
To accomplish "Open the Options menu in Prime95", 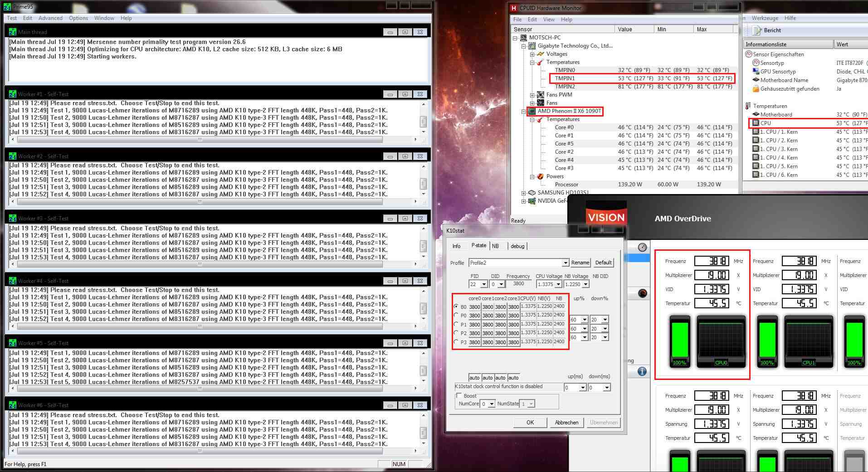I will click(78, 18).
